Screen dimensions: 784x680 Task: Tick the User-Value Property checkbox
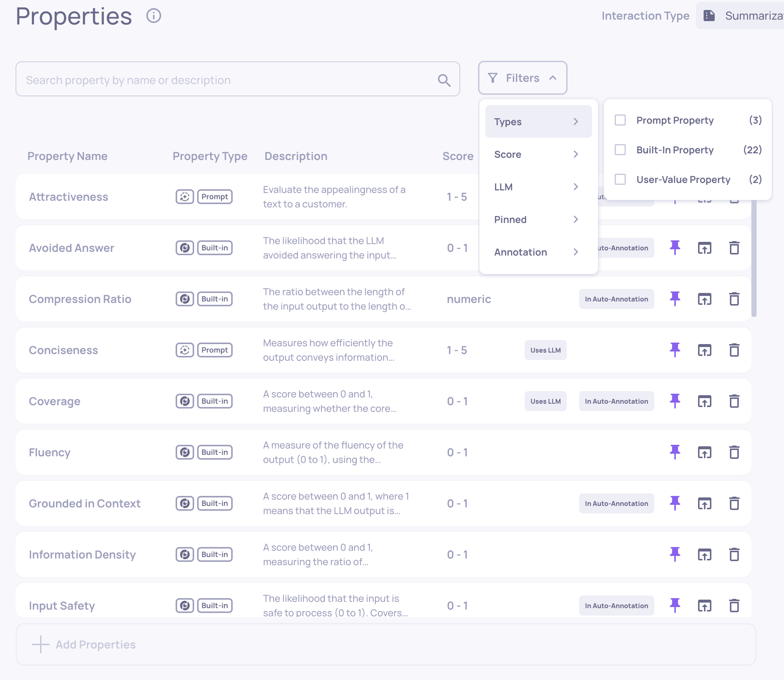pyautogui.click(x=620, y=179)
